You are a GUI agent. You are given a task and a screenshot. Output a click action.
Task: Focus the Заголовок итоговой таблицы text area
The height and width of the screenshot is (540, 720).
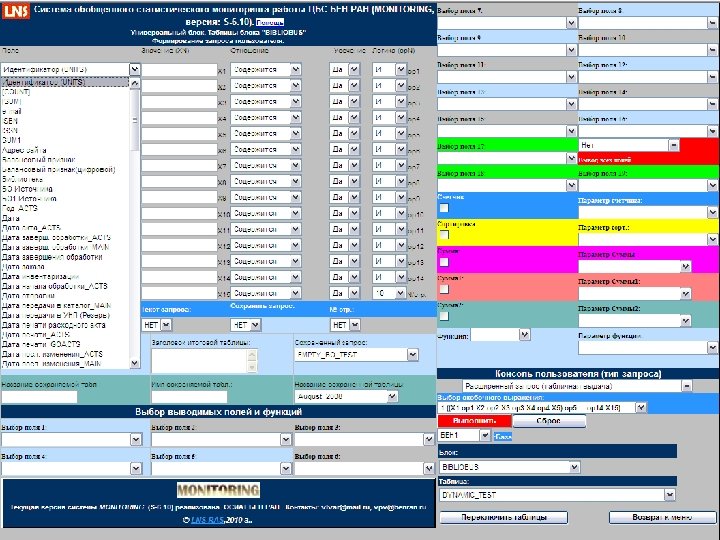click(204, 361)
